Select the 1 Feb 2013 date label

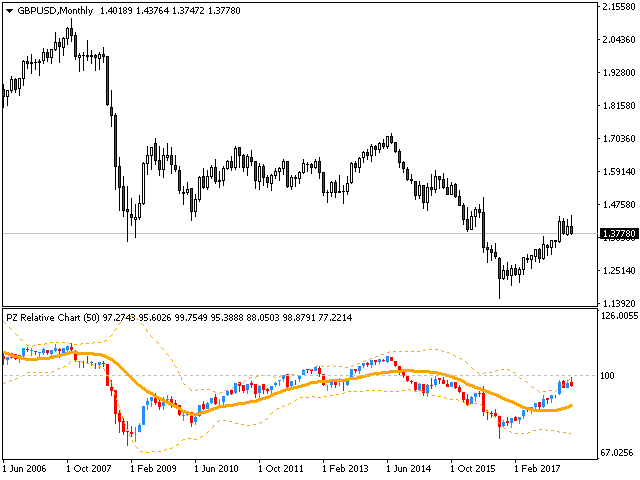[345, 468]
